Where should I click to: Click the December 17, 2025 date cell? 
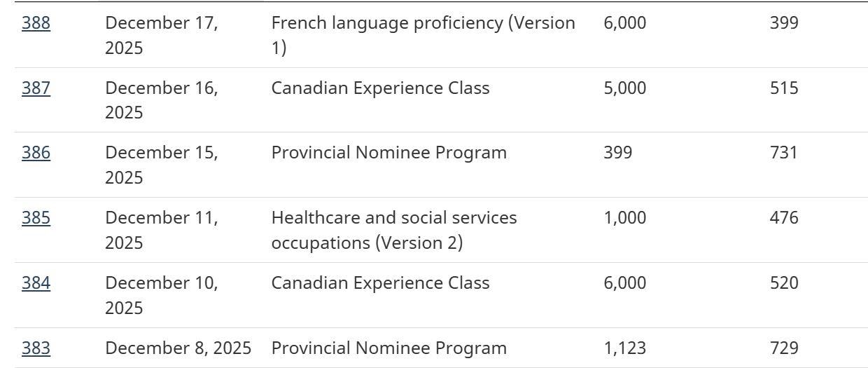161,35
